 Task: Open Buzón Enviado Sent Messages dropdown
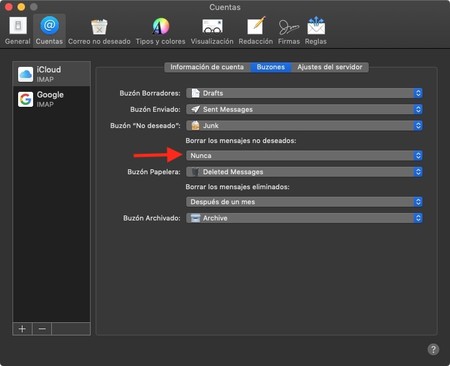[x=304, y=109]
